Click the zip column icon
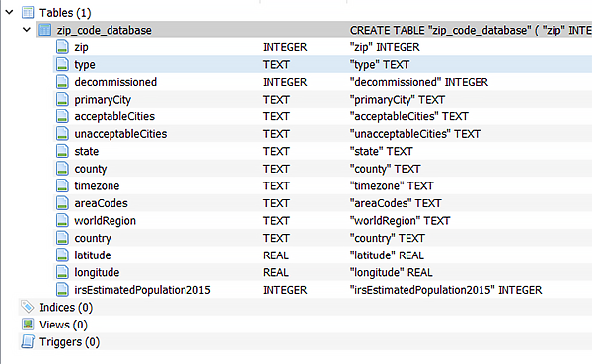592x364 pixels. pos(62,47)
